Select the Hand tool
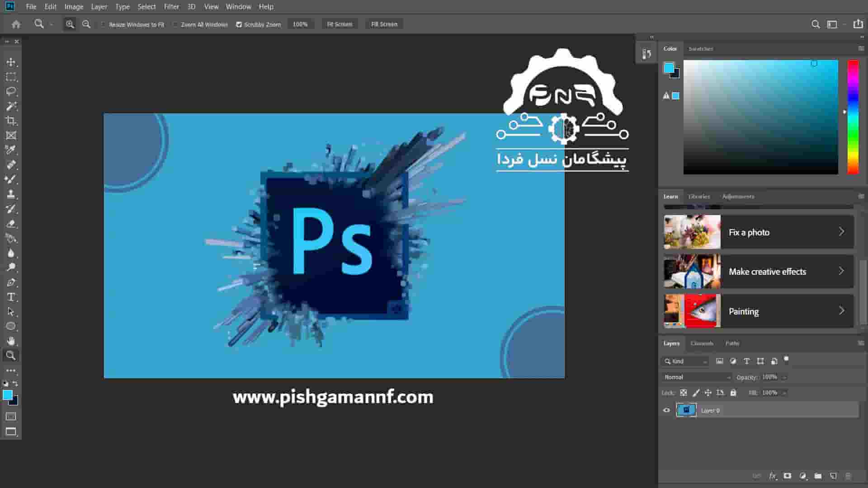 (11, 341)
